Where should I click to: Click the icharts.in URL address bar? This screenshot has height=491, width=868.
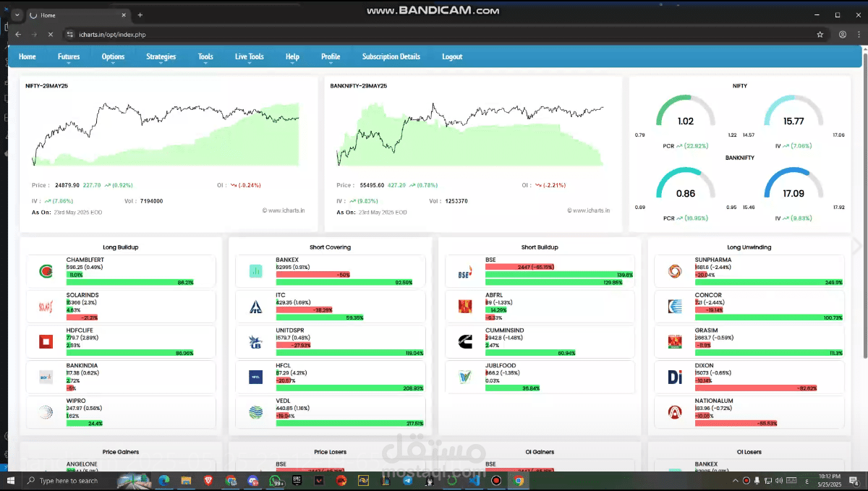click(441, 34)
